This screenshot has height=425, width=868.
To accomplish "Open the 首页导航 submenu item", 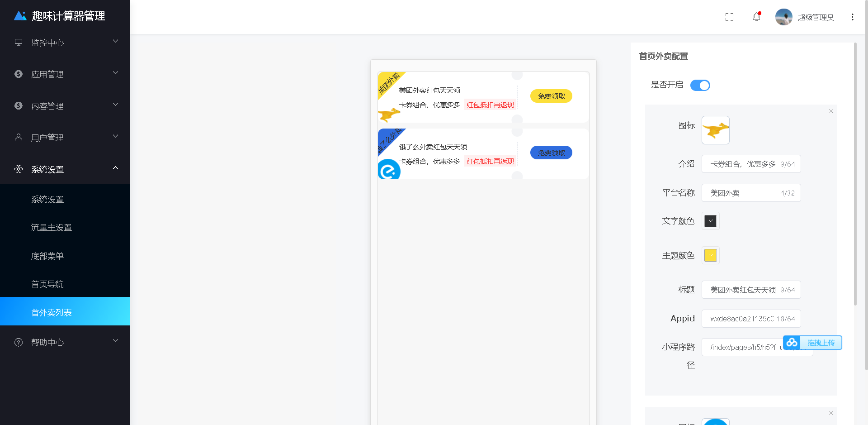I will 65,284.
